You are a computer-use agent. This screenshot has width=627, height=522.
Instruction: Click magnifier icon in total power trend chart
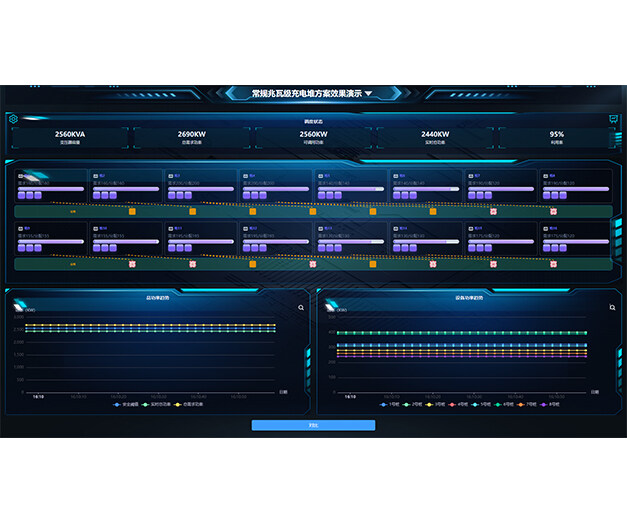coord(301,308)
